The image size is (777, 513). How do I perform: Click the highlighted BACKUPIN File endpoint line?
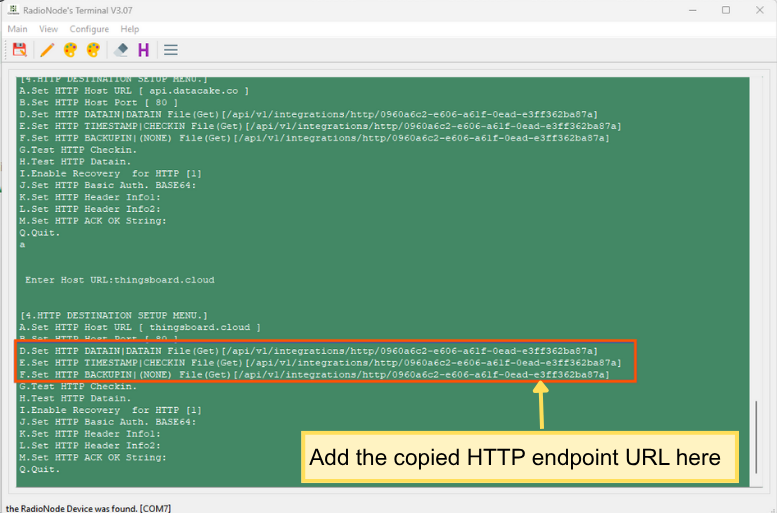click(314, 375)
